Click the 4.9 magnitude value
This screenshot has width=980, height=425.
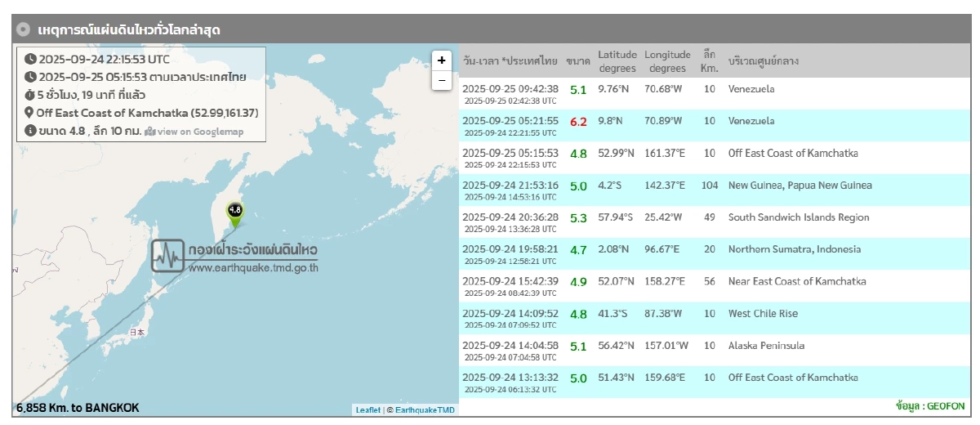click(x=578, y=282)
